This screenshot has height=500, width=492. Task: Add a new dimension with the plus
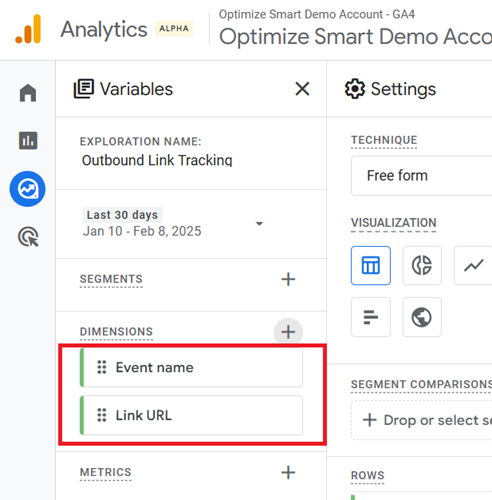[x=288, y=332]
